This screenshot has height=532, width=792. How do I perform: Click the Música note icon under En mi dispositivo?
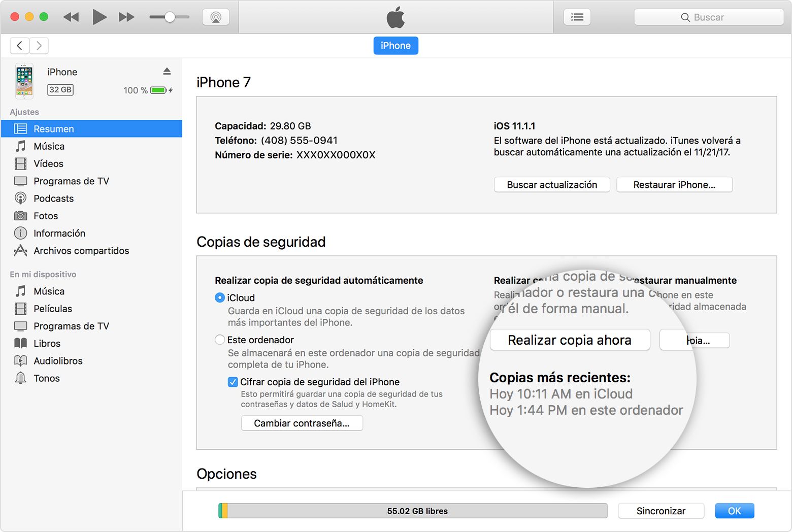pos(20,291)
